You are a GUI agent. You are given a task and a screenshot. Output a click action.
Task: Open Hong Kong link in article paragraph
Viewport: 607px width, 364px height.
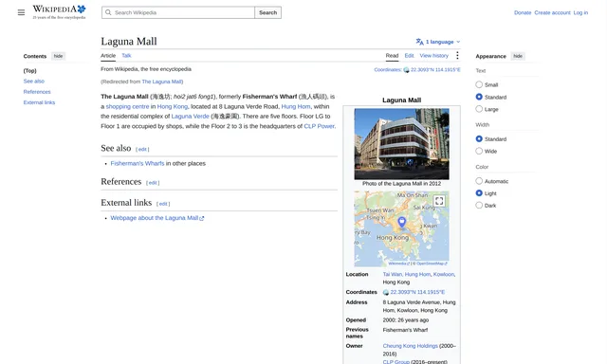click(x=173, y=106)
